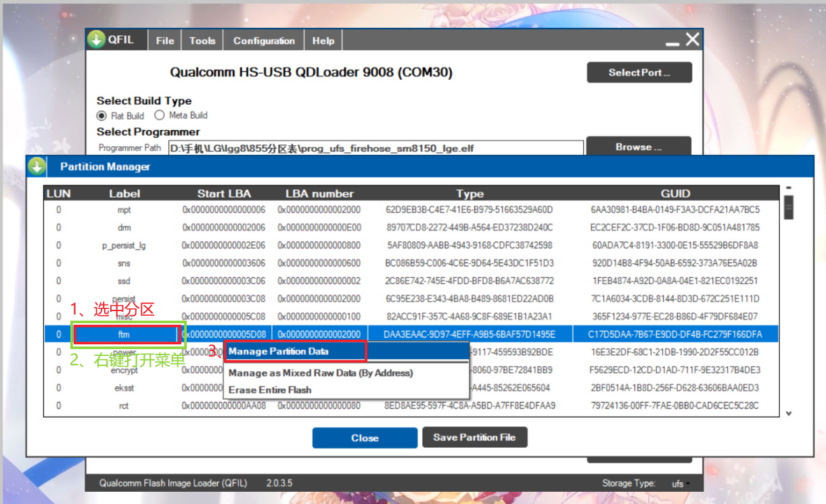
Task: Click the Select Port button
Action: point(639,72)
